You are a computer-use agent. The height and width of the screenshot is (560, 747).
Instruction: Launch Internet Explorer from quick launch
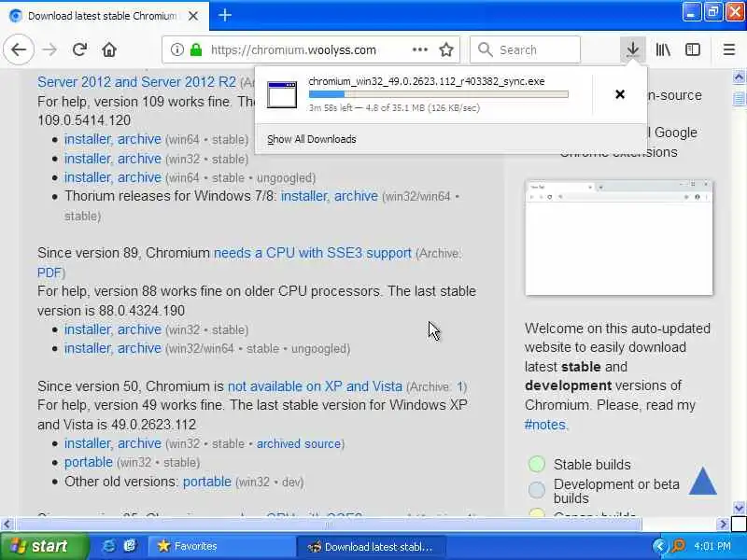108,546
